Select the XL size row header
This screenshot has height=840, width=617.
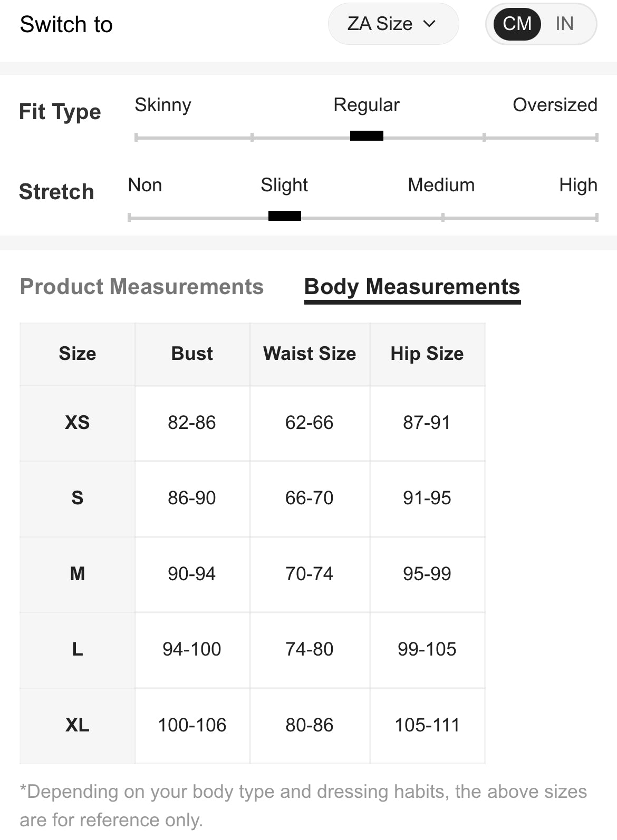78,725
